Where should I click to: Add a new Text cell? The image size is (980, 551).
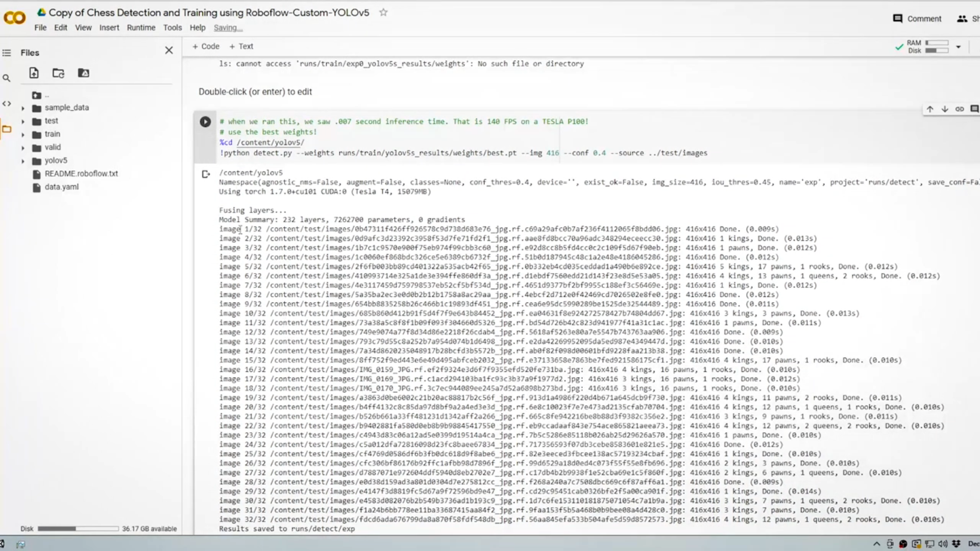point(241,46)
